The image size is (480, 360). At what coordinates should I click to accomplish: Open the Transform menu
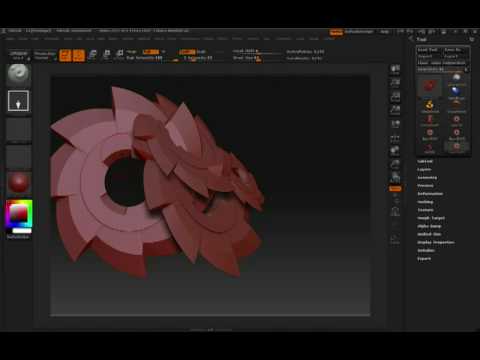click(x=284, y=39)
